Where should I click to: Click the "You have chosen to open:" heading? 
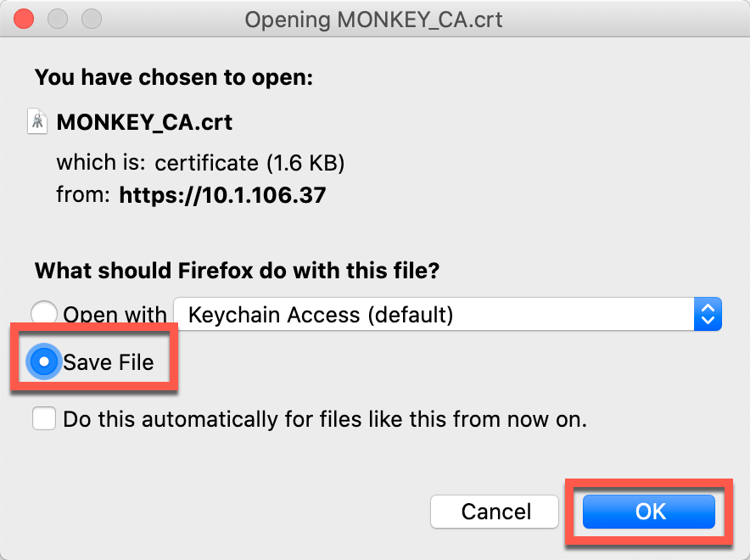click(174, 78)
